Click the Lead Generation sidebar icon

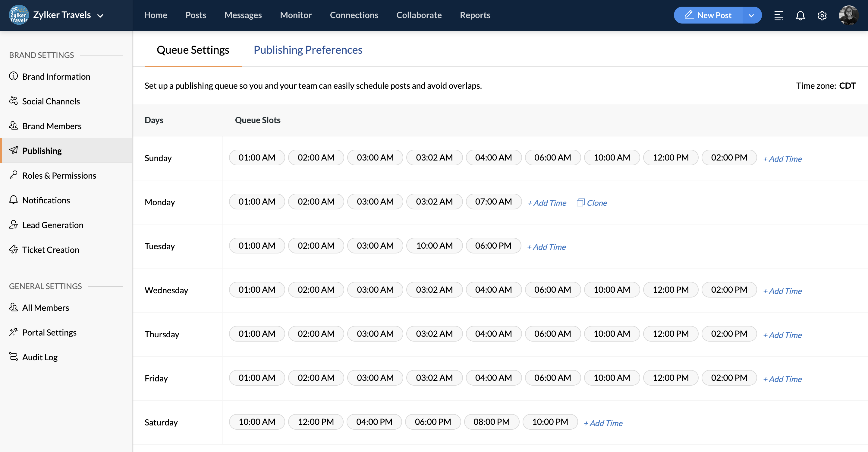coord(14,225)
